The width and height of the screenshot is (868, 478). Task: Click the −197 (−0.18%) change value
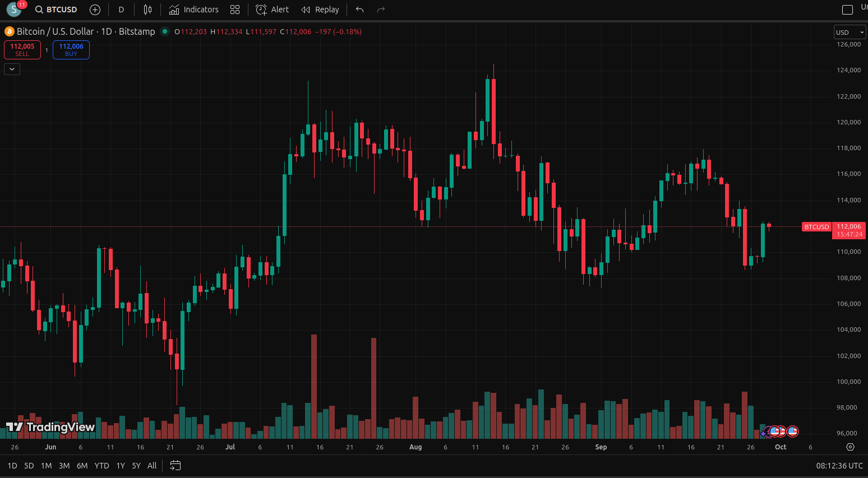tap(338, 32)
